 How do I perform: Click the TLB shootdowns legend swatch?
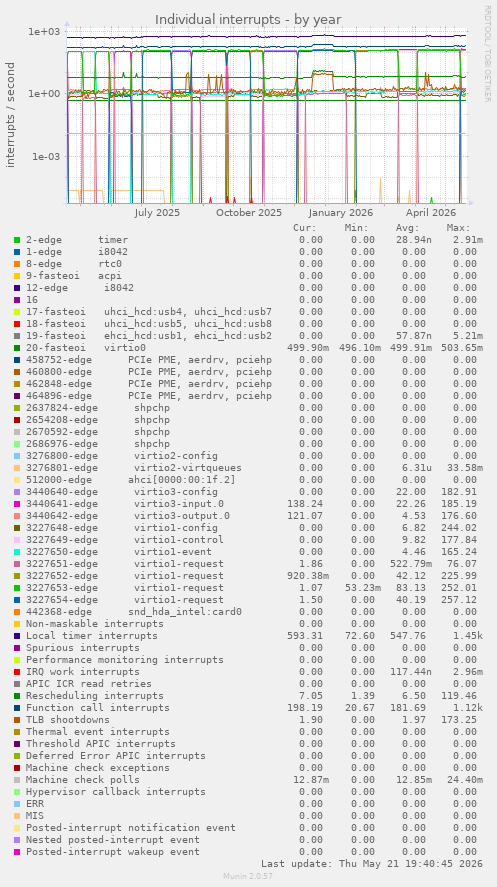click(x=17, y=720)
